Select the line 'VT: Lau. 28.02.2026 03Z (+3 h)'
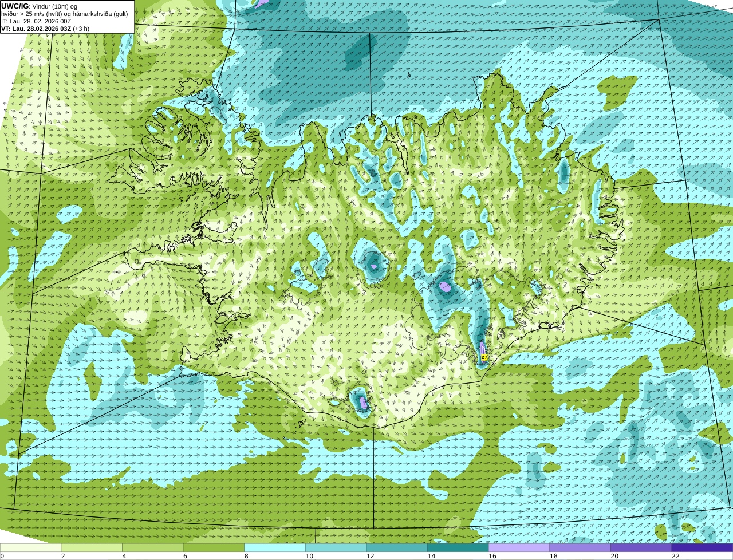Screen dimensions: 733x560 tap(45, 29)
